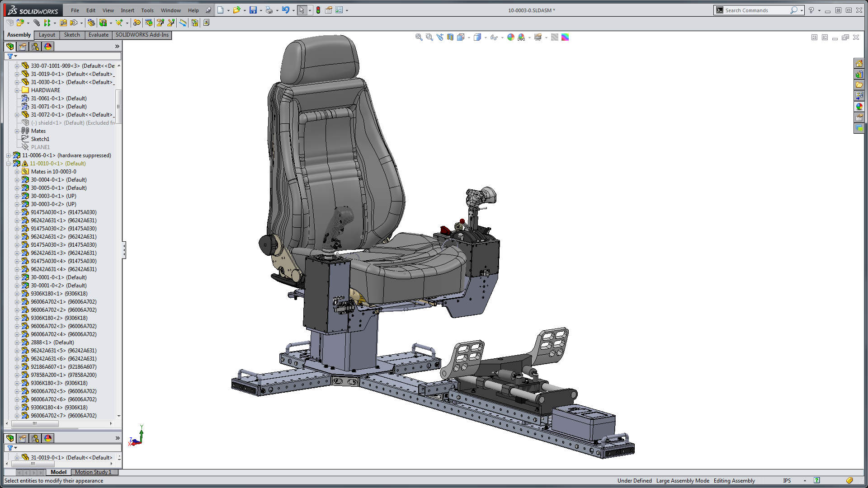The height and width of the screenshot is (488, 868).
Task: Click Insert Components tool
Action: coord(20,23)
